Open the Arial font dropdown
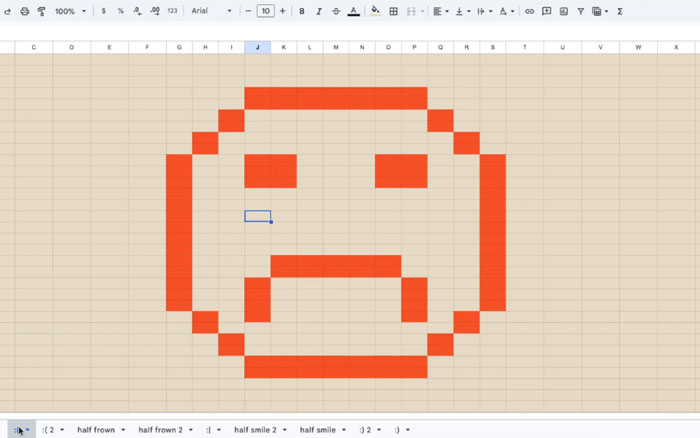This screenshot has height=438, width=700. coord(211,11)
